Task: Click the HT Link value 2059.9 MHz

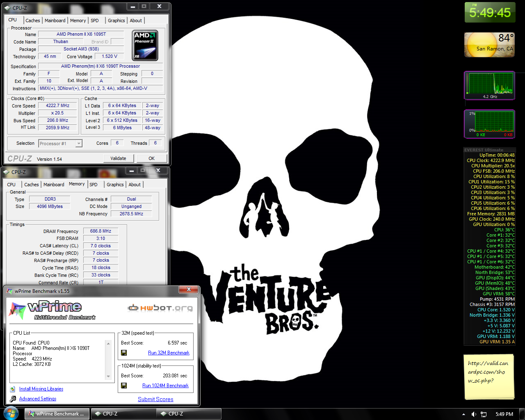Action: coord(57,128)
